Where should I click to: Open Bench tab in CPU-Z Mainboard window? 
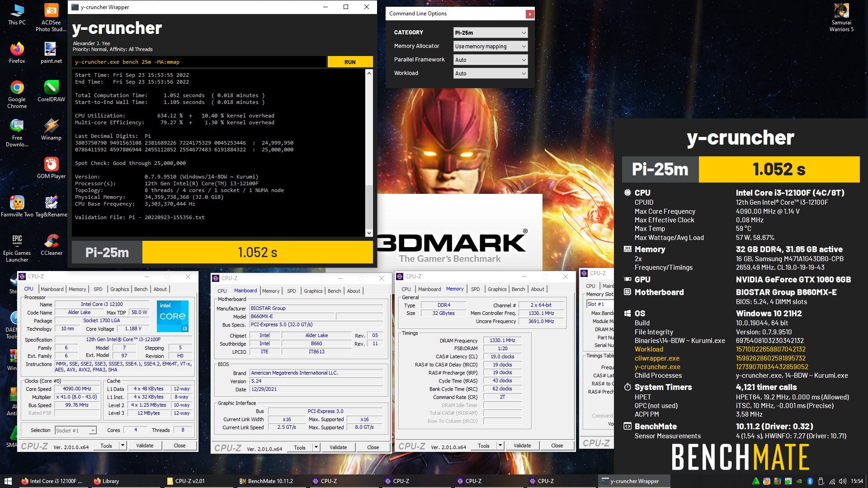pyautogui.click(x=334, y=291)
